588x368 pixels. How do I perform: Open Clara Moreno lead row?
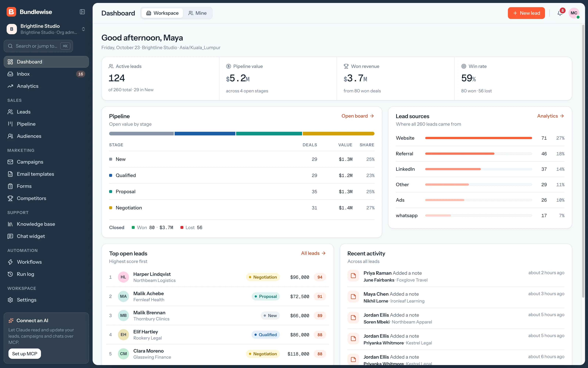[217, 354]
